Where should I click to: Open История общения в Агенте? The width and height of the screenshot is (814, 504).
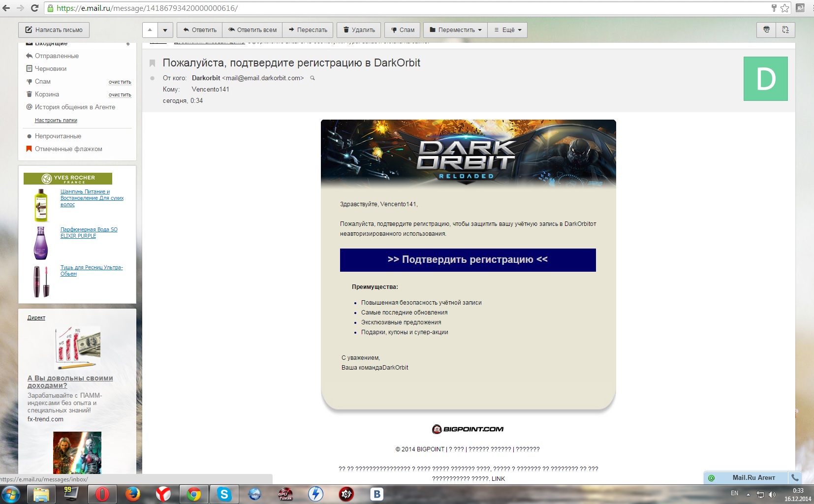pyautogui.click(x=75, y=107)
